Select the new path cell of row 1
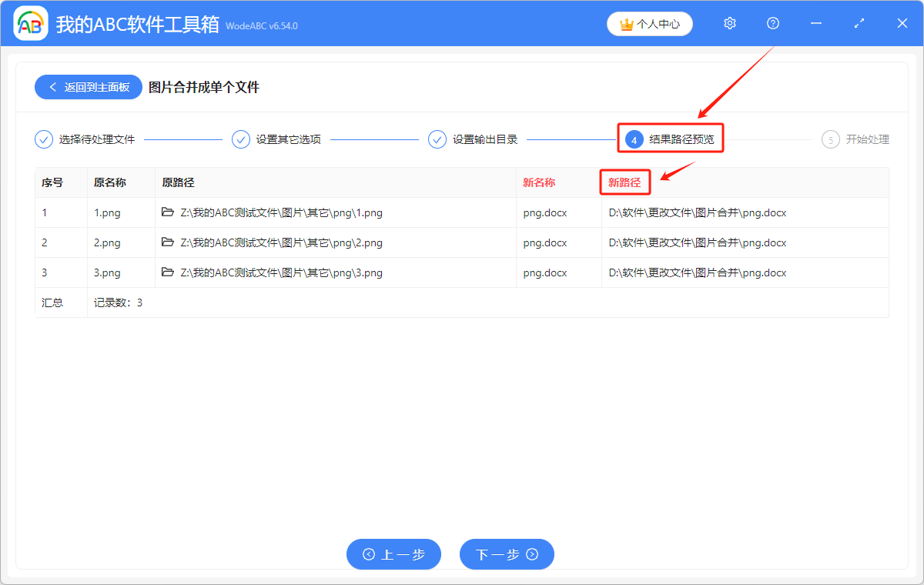 [698, 212]
